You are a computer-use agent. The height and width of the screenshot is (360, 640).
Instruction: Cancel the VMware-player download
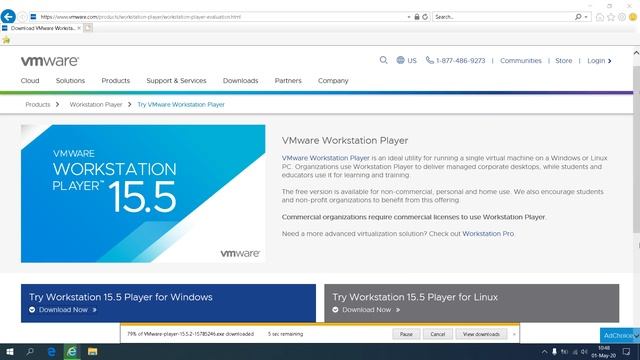point(438,334)
